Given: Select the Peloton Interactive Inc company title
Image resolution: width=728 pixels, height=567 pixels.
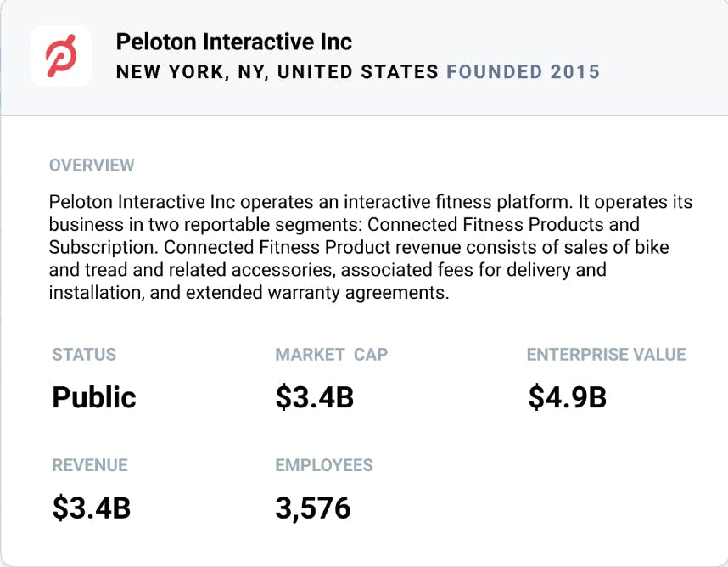Looking at the screenshot, I should 233,42.
